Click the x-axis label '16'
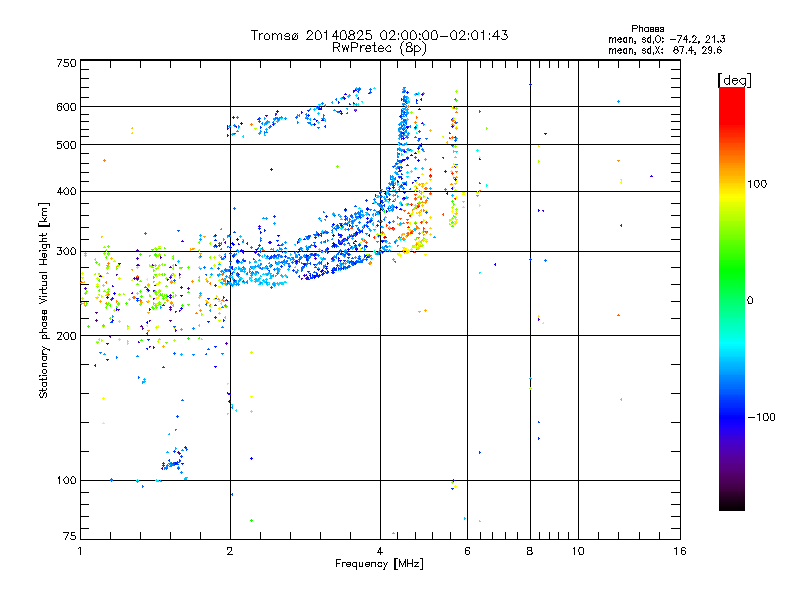800x600 pixels. 680,551
